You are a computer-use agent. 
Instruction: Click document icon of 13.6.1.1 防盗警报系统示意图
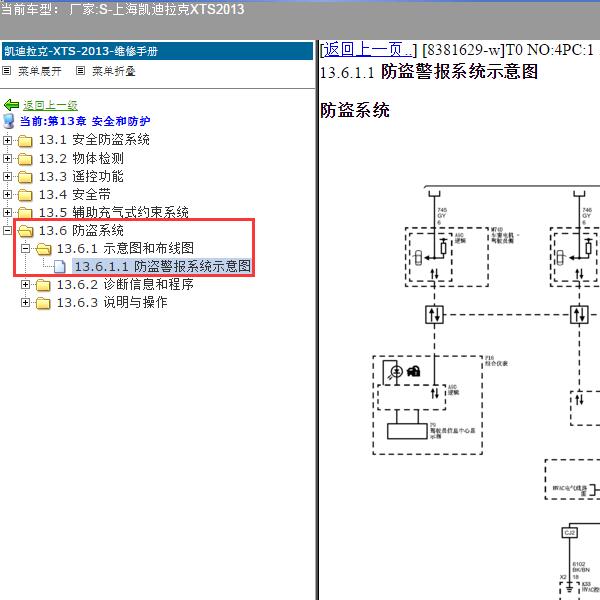[60, 266]
